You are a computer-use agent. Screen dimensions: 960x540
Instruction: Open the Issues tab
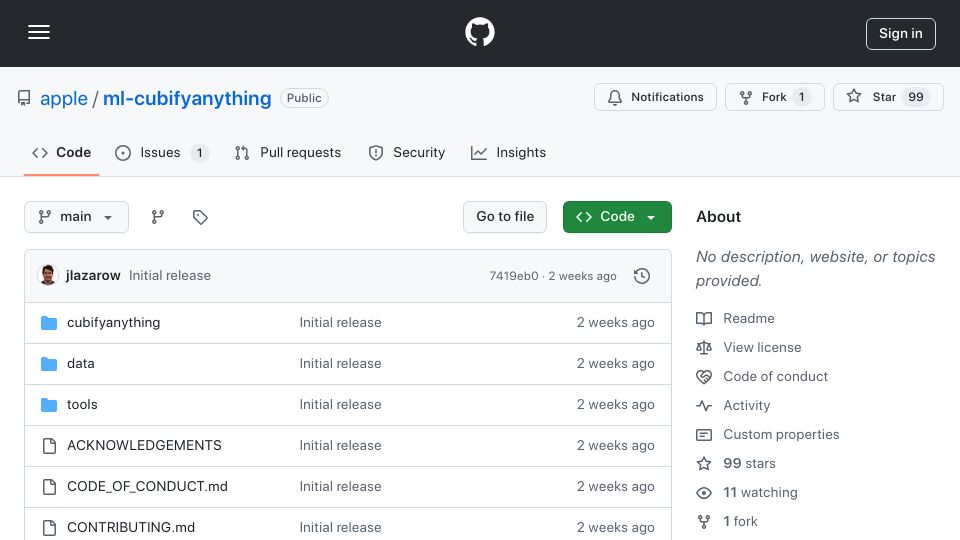click(x=162, y=152)
